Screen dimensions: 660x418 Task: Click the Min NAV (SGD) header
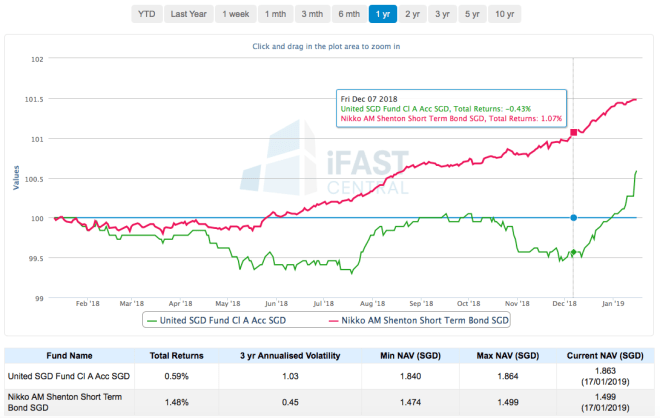pyautogui.click(x=410, y=356)
